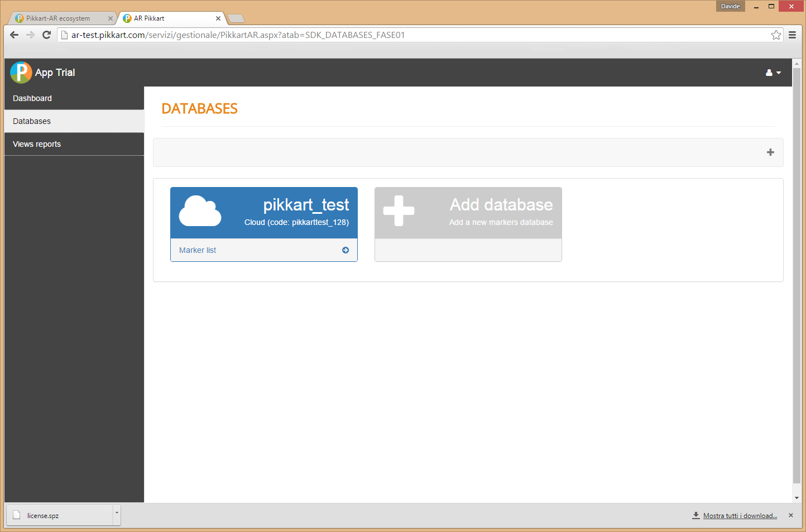The height and width of the screenshot is (532, 806).
Task: Open license.spz download options arrow
Action: click(117, 515)
